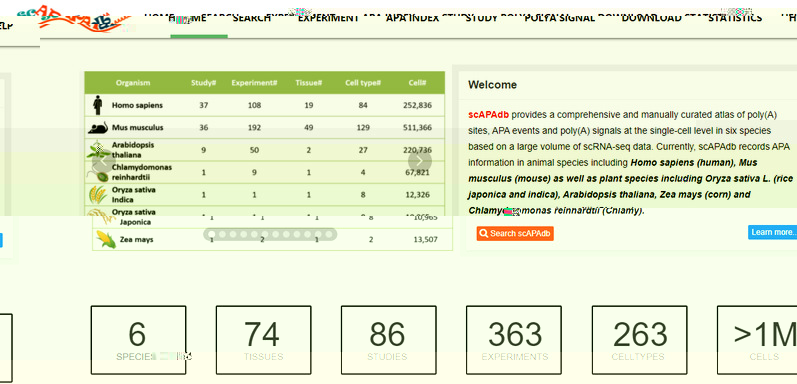This screenshot has width=797, height=384.
Task: Click Mus musculus cell count 511,366
Action: click(x=416, y=128)
